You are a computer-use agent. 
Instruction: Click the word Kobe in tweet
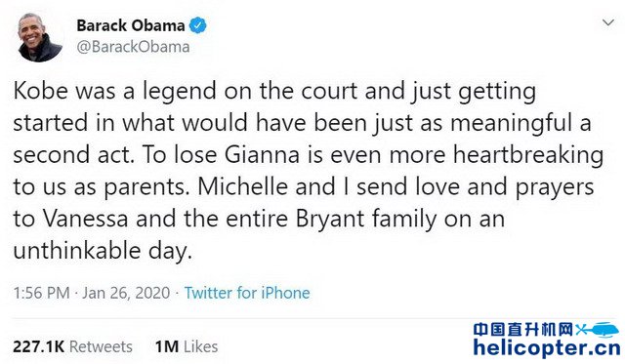[x=41, y=91]
